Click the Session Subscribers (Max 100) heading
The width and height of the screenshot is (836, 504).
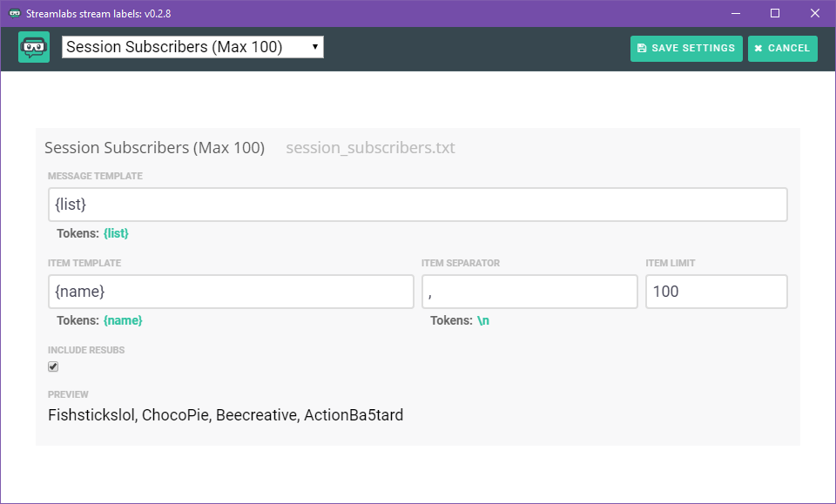pos(155,148)
